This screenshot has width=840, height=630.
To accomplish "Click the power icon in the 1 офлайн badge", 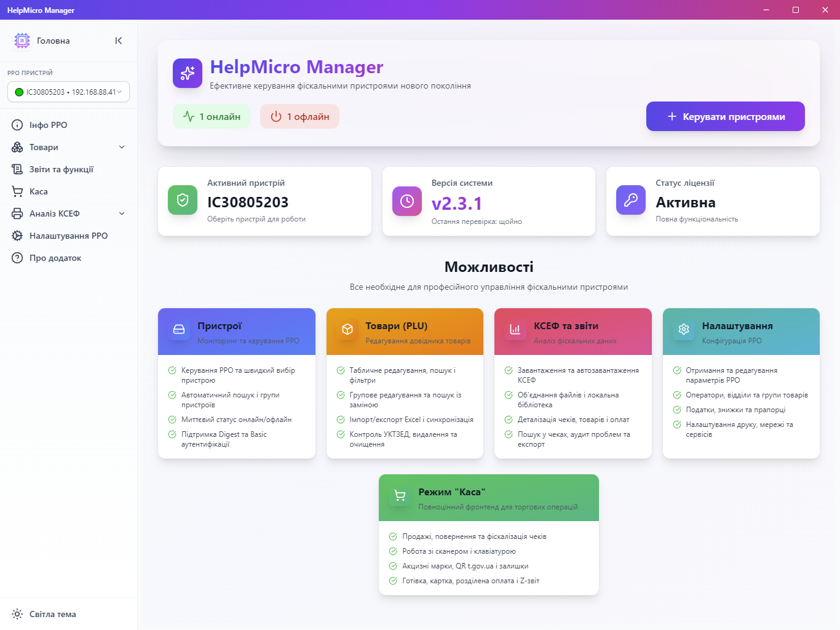I will click(276, 116).
